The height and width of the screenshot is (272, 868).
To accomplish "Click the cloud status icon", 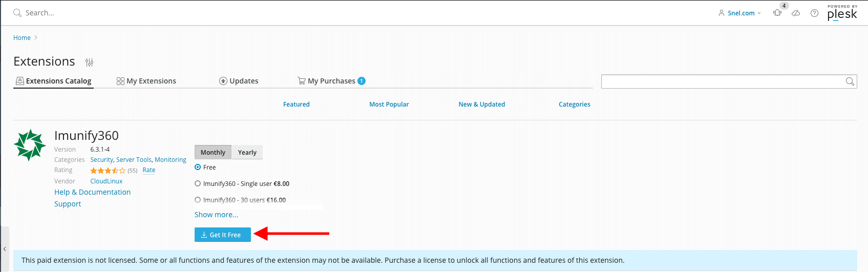I will point(796,13).
